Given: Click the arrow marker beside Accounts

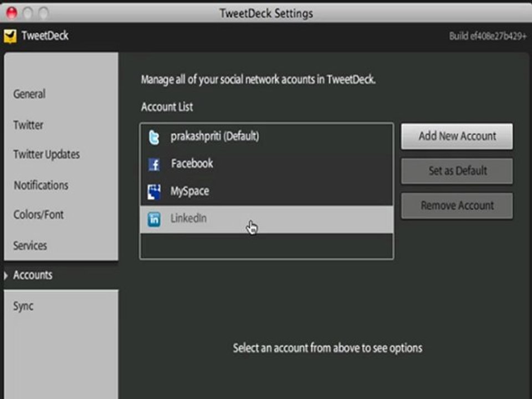Looking at the screenshot, I should [x=6, y=275].
